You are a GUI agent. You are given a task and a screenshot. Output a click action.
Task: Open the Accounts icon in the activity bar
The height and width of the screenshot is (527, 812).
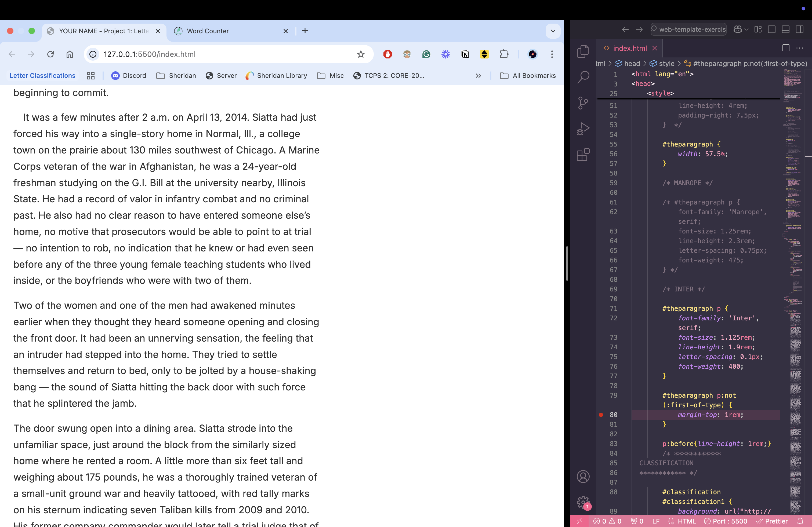tap(583, 477)
